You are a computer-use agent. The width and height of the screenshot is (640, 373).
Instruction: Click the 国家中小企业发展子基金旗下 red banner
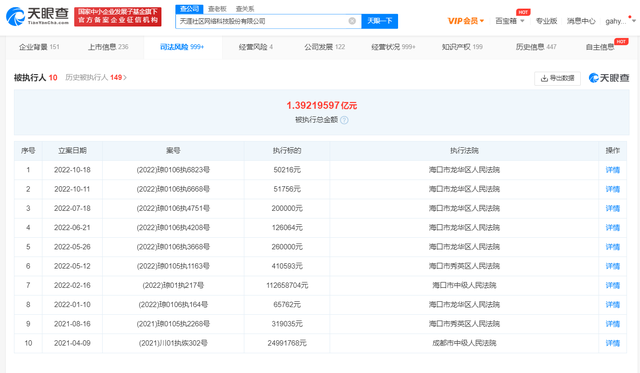(118, 16)
